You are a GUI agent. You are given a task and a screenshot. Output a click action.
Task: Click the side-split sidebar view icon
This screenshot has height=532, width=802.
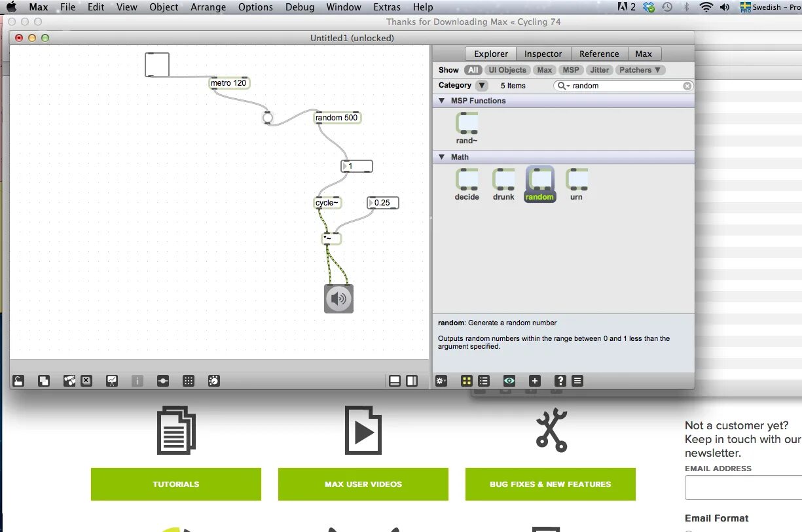[412, 381]
